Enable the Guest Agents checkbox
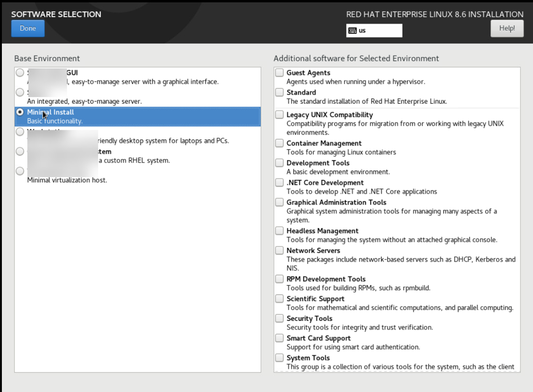This screenshot has height=392, width=533. click(279, 72)
